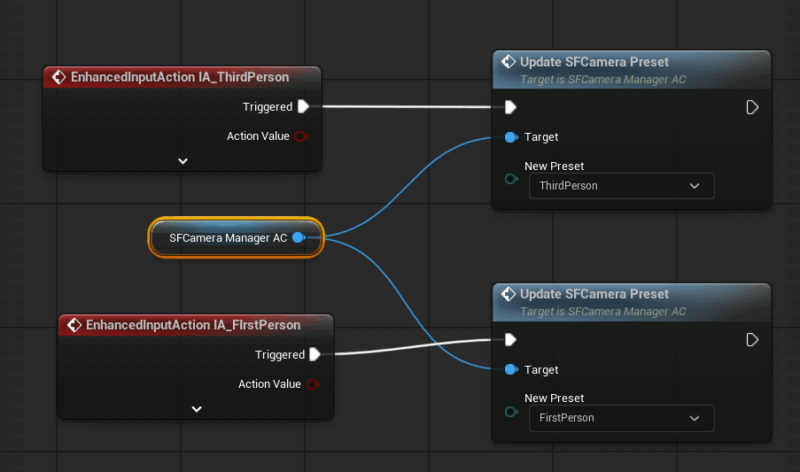Open the FirstPerson preset dropdown
The height and width of the screenshot is (472, 800).
click(x=621, y=418)
